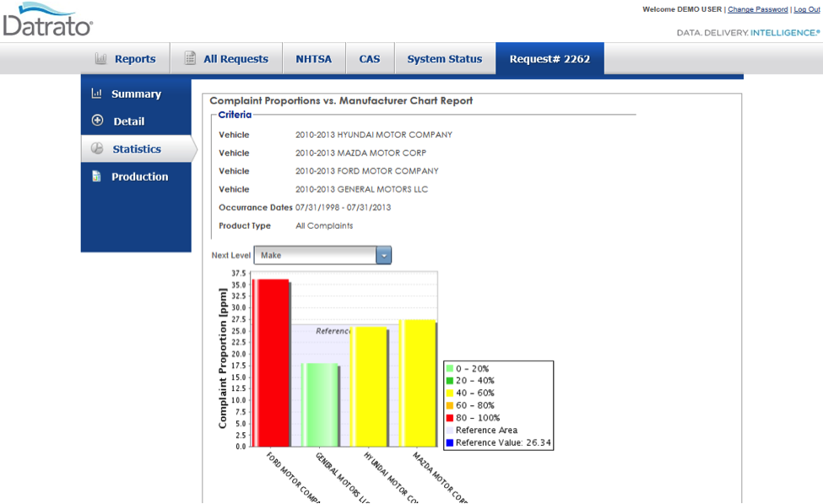Click the "2010-2013 HYUNDAI MOTOR COMPANY" criteria text
This screenshot has height=504, width=823.
pyautogui.click(x=374, y=135)
